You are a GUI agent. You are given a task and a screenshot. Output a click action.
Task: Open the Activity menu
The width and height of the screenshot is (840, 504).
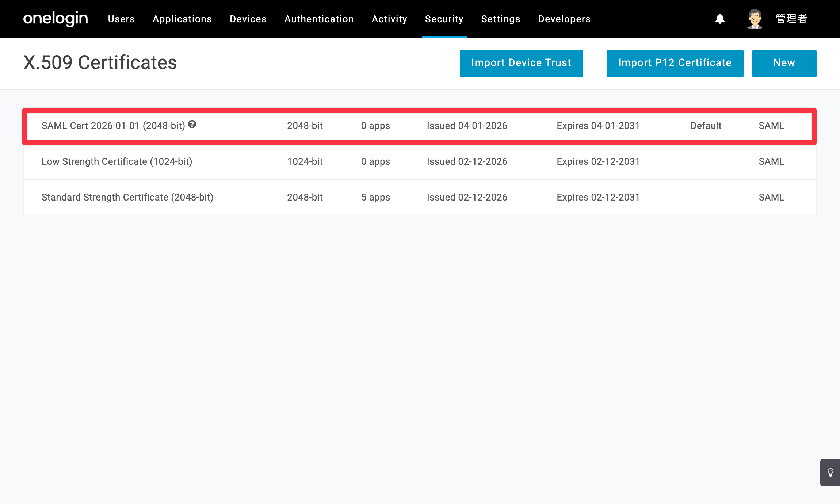click(389, 19)
